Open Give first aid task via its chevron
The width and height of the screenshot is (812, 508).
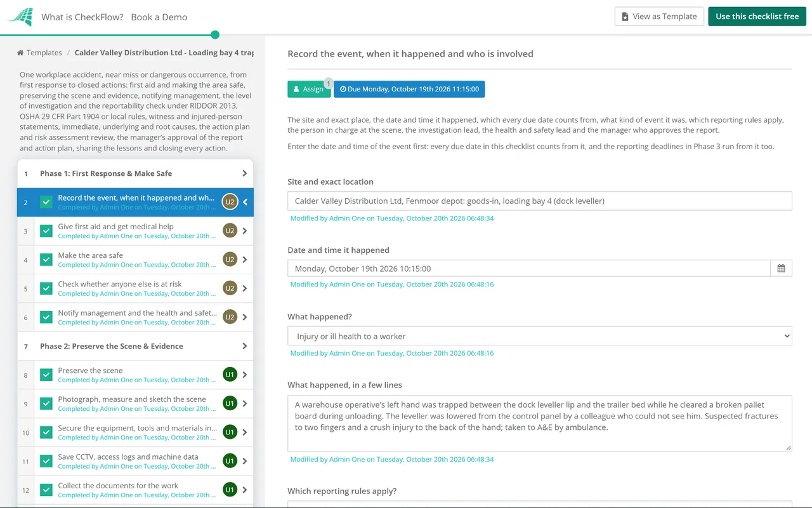[245, 231]
